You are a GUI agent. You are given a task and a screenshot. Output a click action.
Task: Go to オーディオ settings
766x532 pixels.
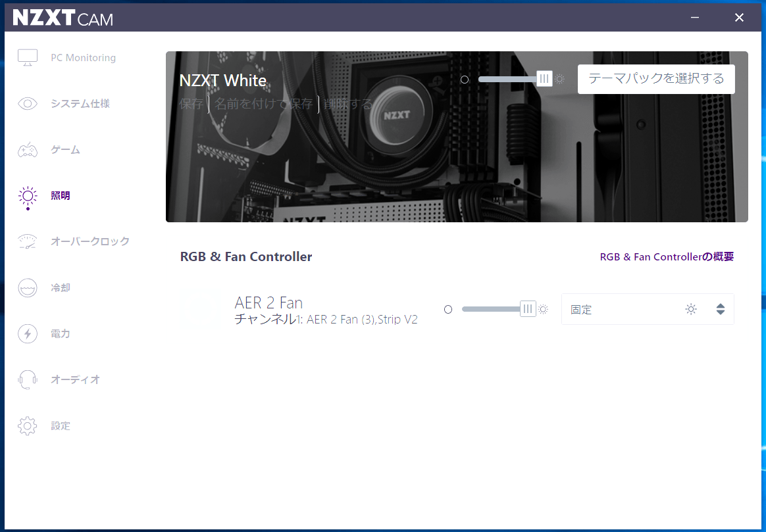point(75,379)
